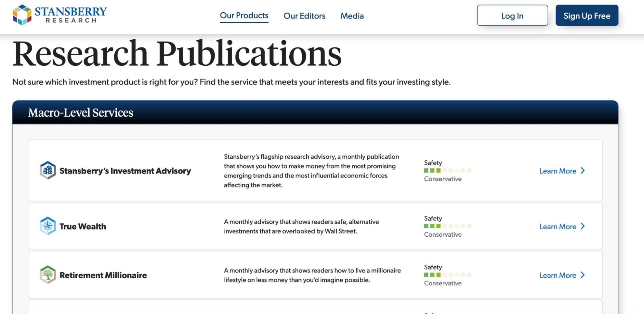This screenshot has height=314, width=644.
Task: Open the Our Products menu
Action: 244,16
